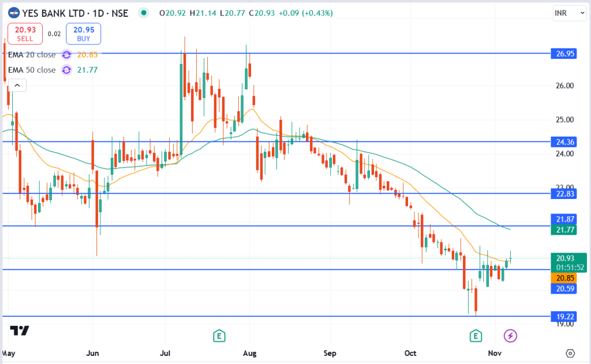
Task: Click the Oct label on time axis
Action: (x=410, y=353)
